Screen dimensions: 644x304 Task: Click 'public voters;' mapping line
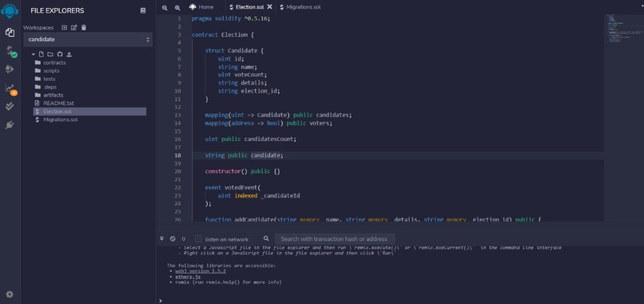coord(268,123)
